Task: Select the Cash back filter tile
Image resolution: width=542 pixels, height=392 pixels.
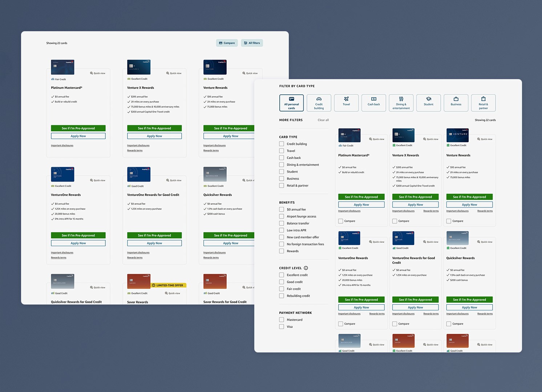Action: (x=374, y=103)
